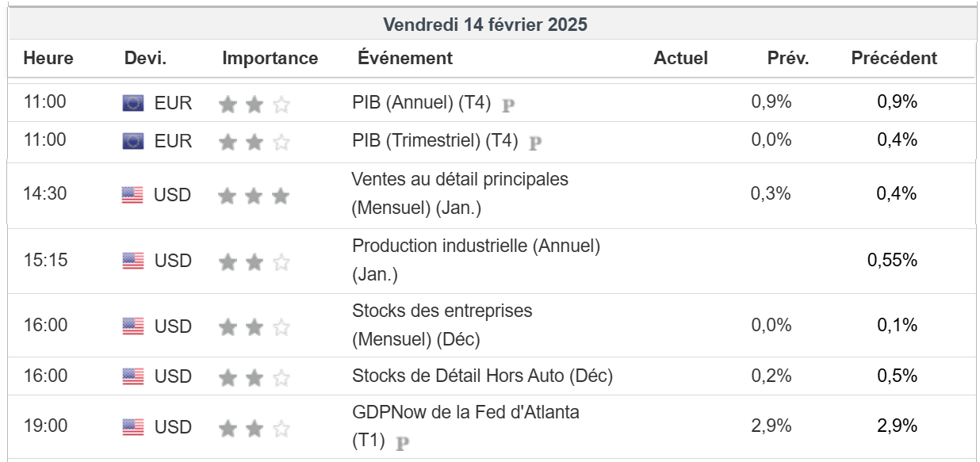Click importance stars for Production industrielle
The width and height of the screenshot is (980, 462).
pyautogui.click(x=254, y=262)
